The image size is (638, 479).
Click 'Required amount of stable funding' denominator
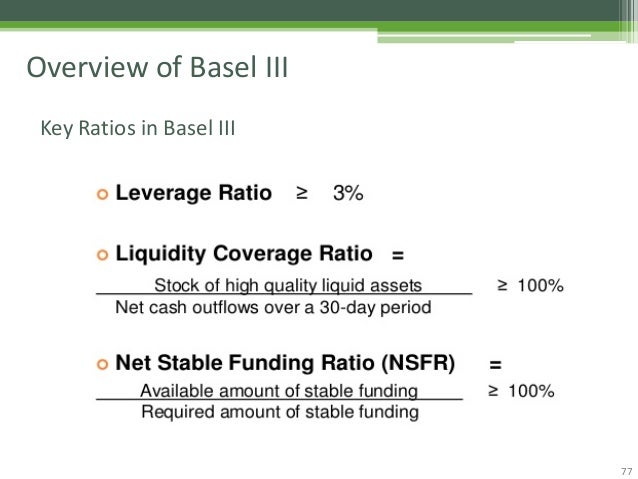point(279,411)
